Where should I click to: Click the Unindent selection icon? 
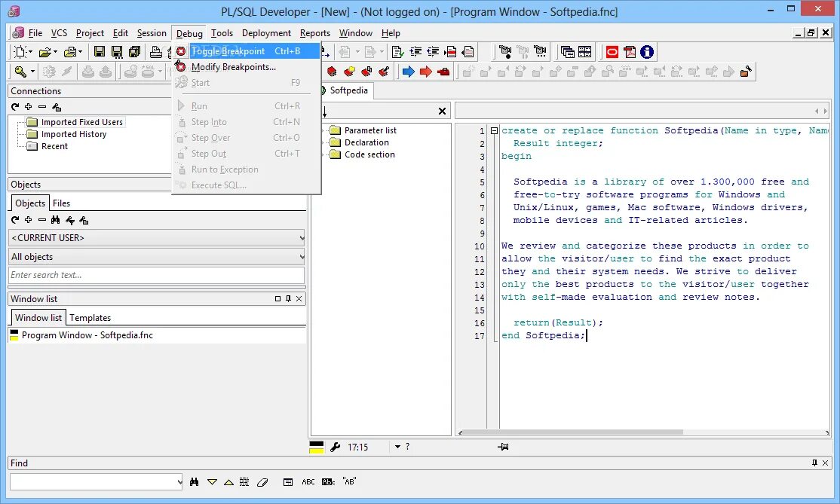pyautogui.click(x=433, y=51)
